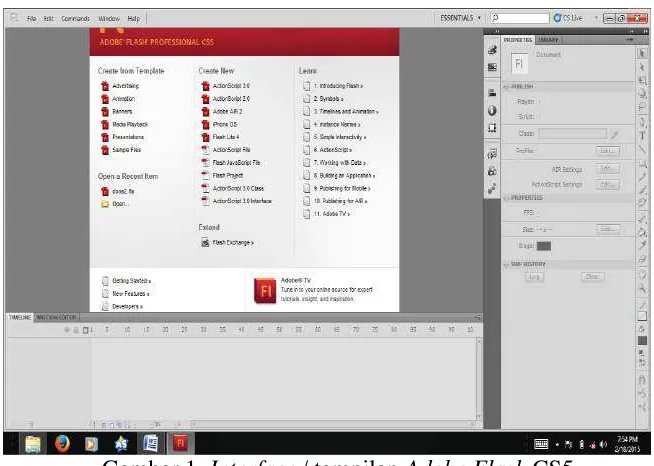Toggle show or hide all layers eye
The width and height of the screenshot is (654, 466).
click(x=67, y=330)
